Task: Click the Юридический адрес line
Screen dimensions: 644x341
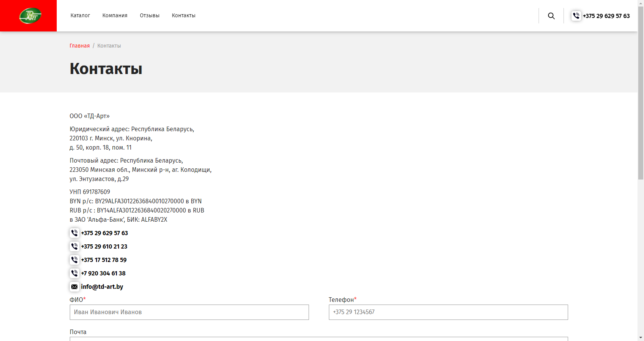Action: 132,129
